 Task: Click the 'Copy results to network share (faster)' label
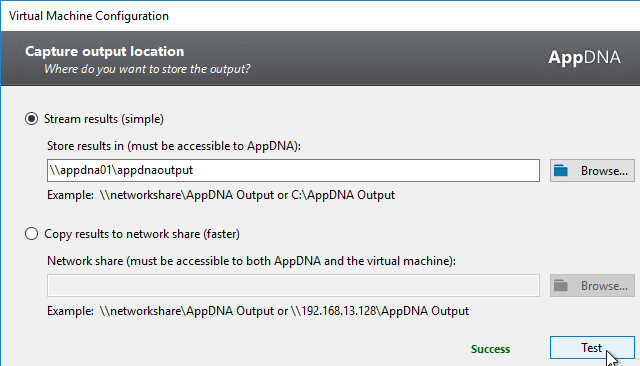click(x=142, y=234)
